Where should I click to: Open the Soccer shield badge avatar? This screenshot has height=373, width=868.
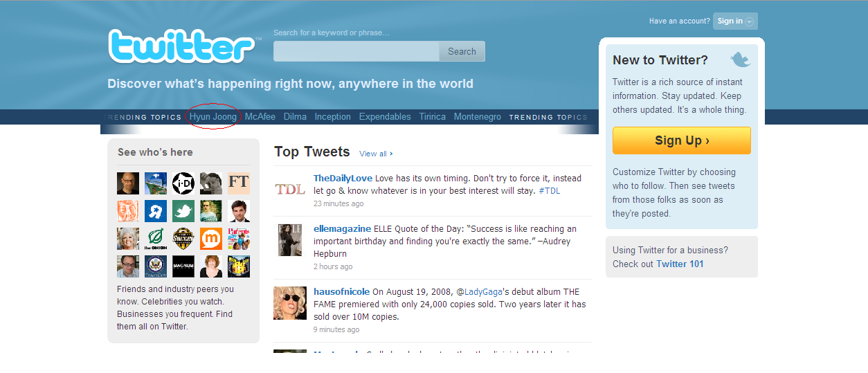click(183, 239)
